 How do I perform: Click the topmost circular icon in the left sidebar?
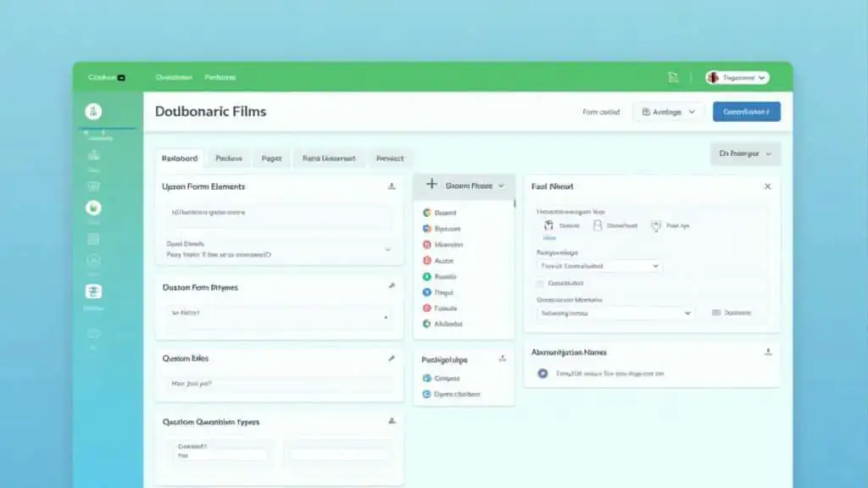[93, 112]
